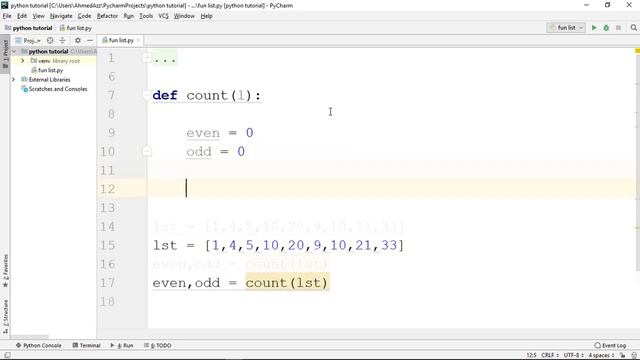Click the inspector icon in status bar corner
640x360 pixels.
634,356
